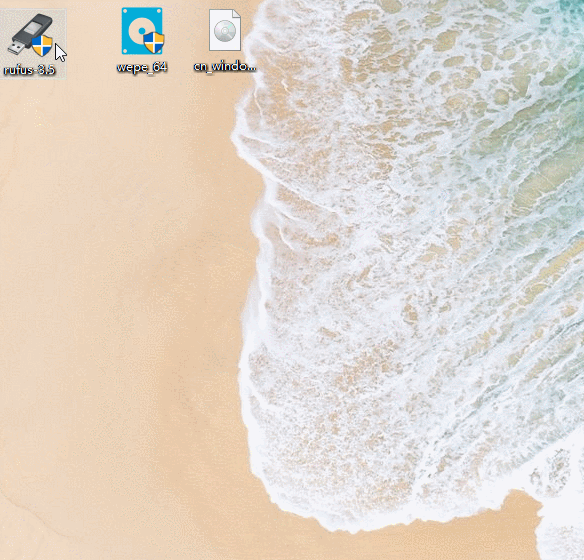Click the UAC shield badge on rufus icon

pyautogui.click(x=42, y=46)
